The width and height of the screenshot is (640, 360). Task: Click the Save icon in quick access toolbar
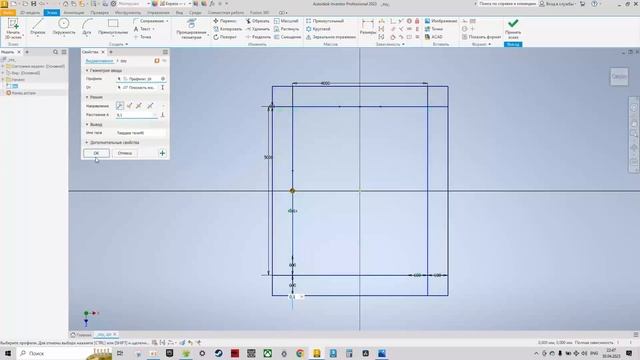click(33, 4)
